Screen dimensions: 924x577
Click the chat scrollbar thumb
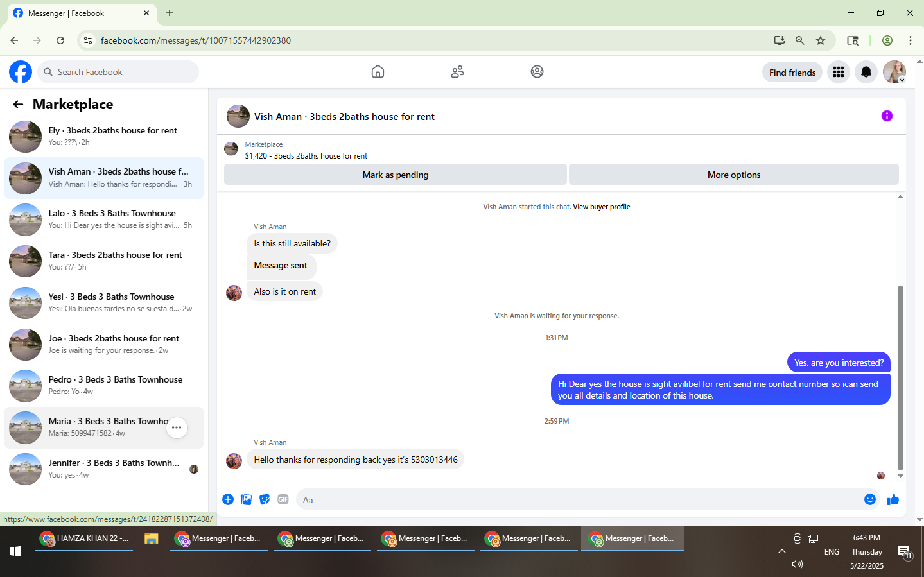[x=900, y=378]
